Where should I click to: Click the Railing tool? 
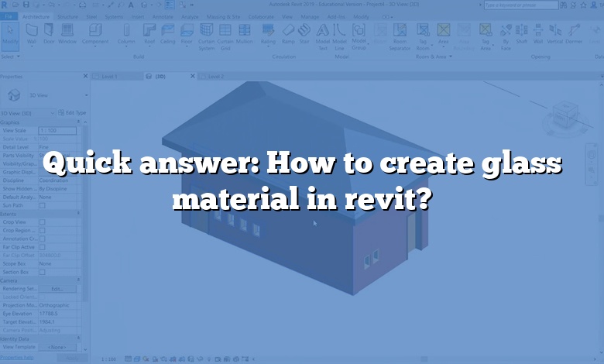click(x=268, y=33)
